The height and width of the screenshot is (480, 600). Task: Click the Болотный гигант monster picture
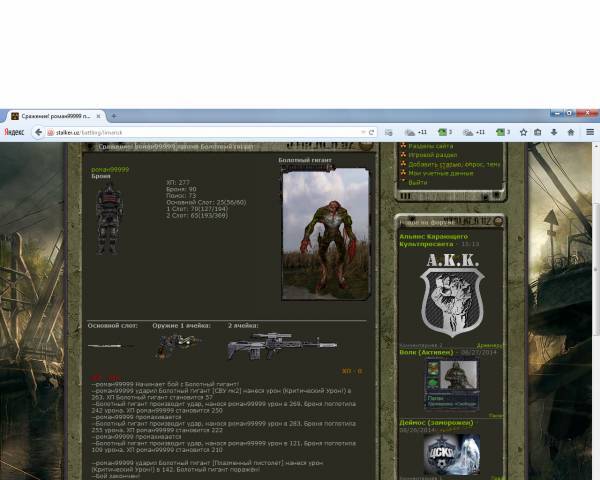326,234
